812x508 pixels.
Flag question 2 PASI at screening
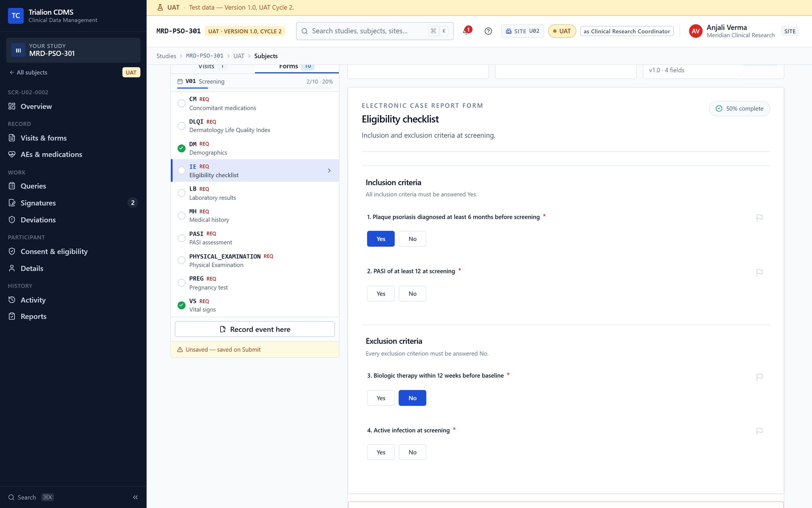pos(760,272)
